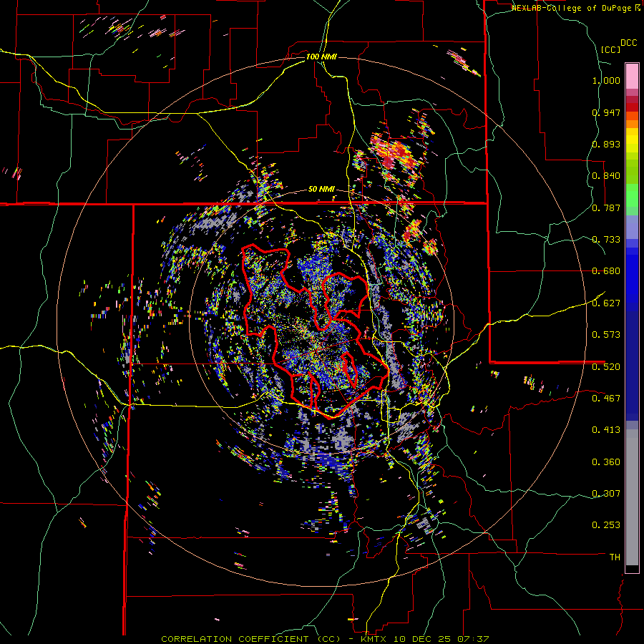Click the Correlation Coefficient KMTX caption text
The image size is (644, 644).
point(325,639)
